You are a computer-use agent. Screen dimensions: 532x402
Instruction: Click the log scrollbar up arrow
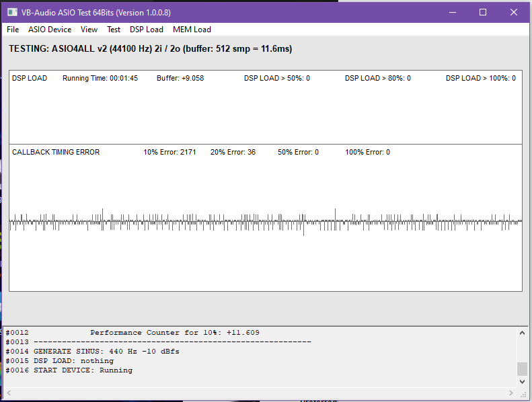tap(522, 332)
